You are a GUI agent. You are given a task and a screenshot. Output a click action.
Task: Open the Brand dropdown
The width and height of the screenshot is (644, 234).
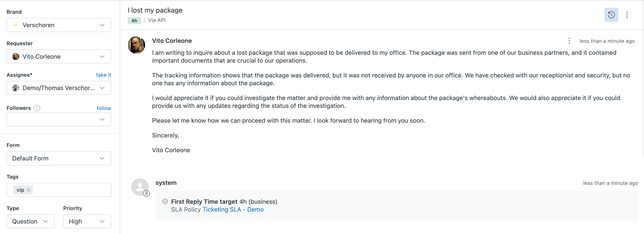[x=59, y=25]
